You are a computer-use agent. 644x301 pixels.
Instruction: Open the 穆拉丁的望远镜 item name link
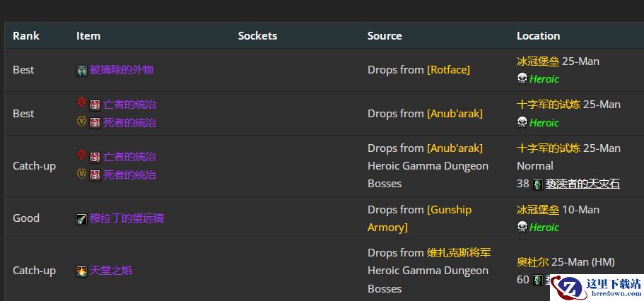coord(127,218)
